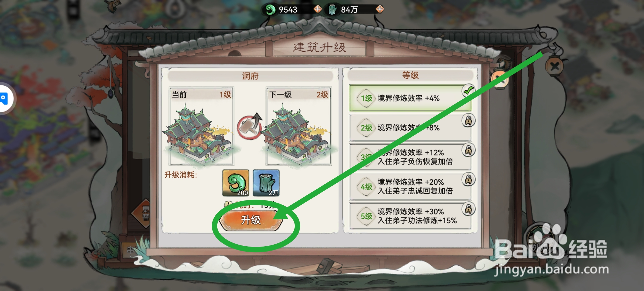
Task: Tap the wood log resource icon at top
Action: click(x=333, y=10)
